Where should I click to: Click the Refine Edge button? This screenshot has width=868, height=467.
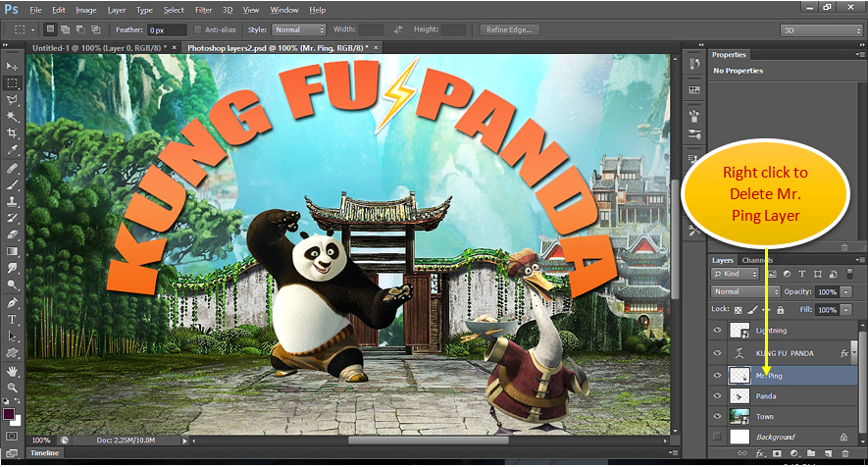click(x=511, y=30)
